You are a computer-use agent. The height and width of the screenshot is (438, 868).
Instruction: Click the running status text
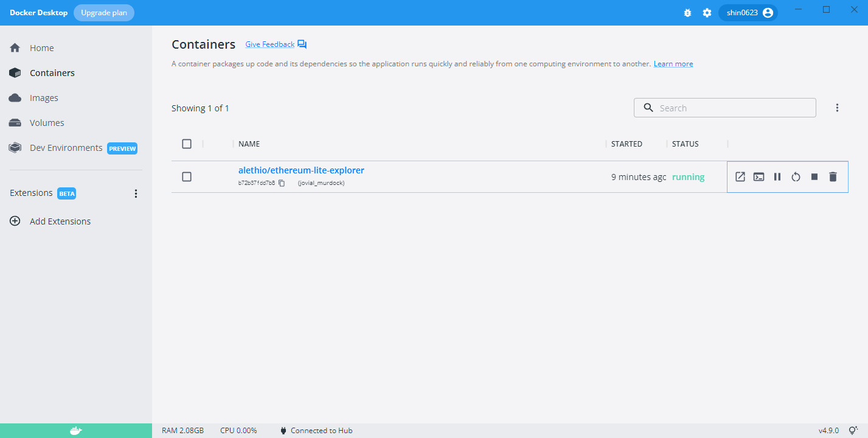[x=688, y=177]
